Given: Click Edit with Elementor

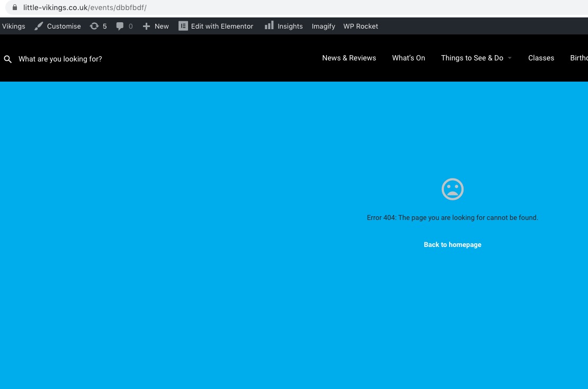Looking at the screenshot, I should (216, 26).
